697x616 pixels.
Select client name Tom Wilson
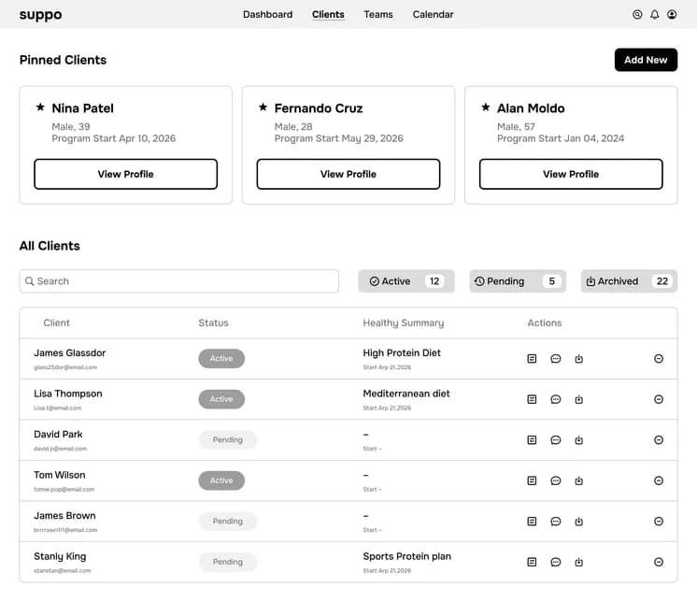coord(60,475)
